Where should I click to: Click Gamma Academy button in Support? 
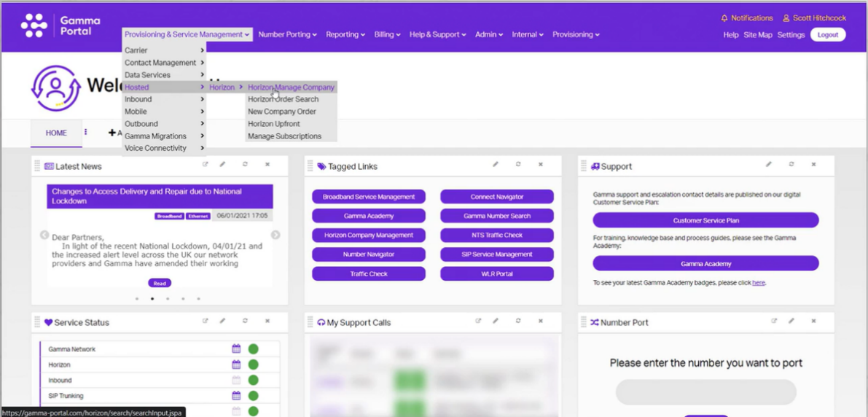click(x=705, y=264)
